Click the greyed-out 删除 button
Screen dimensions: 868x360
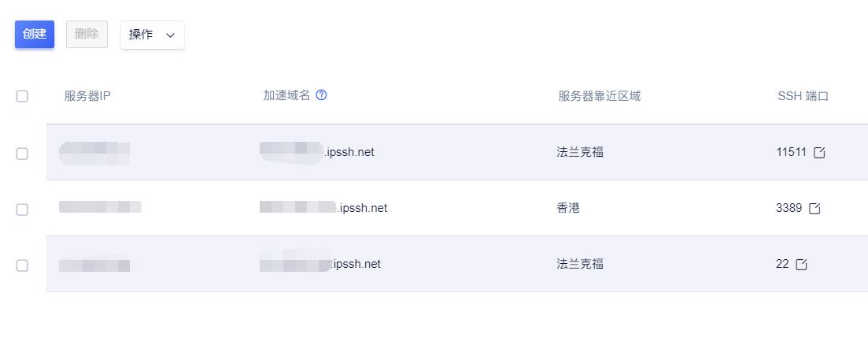[87, 35]
